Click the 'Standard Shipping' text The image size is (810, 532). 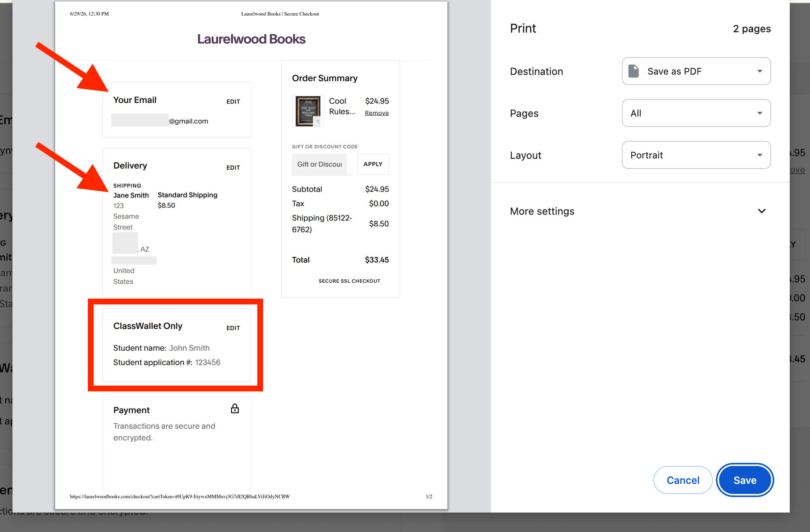tap(187, 195)
